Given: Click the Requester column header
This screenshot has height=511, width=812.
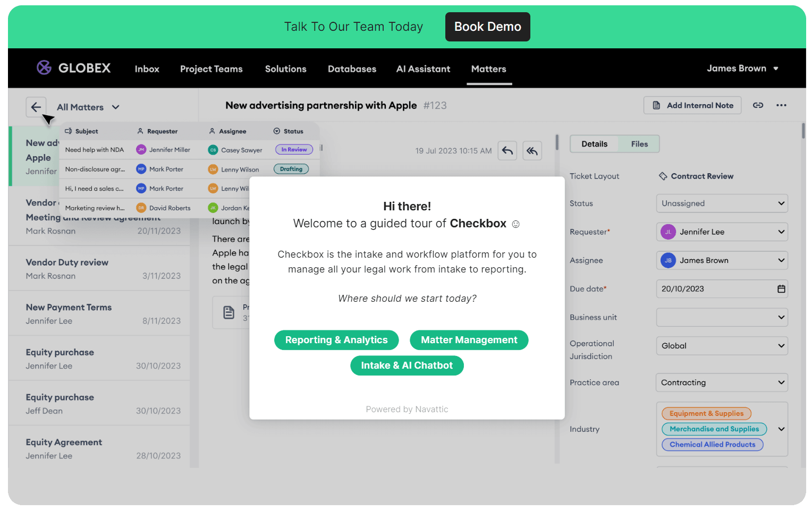Looking at the screenshot, I should pos(157,131).
